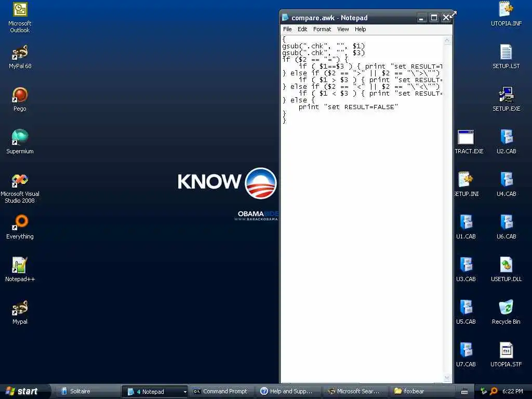
Task: Select the Mypal desktop shortcut
Action: [20, 312]
